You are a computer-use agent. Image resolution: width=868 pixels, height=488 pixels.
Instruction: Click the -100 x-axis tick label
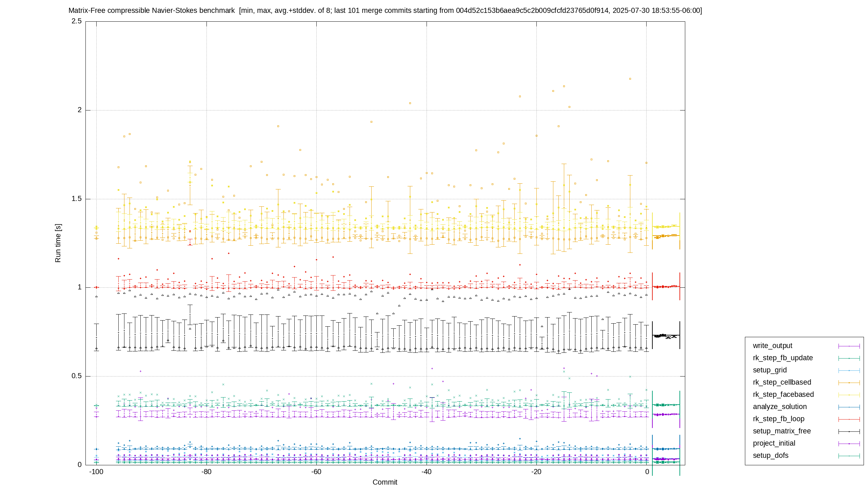tap(96, 472)
